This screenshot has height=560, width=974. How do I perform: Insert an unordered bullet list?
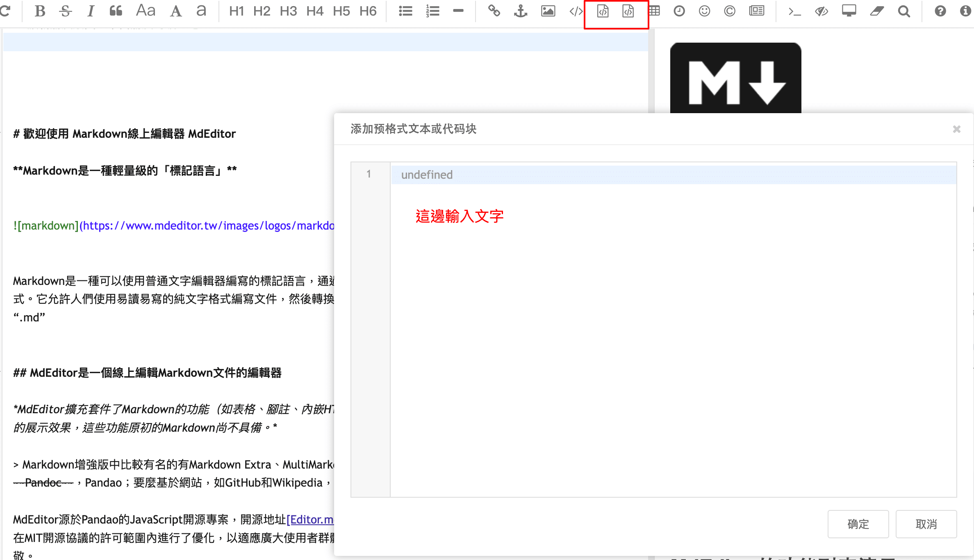[405, 11]
